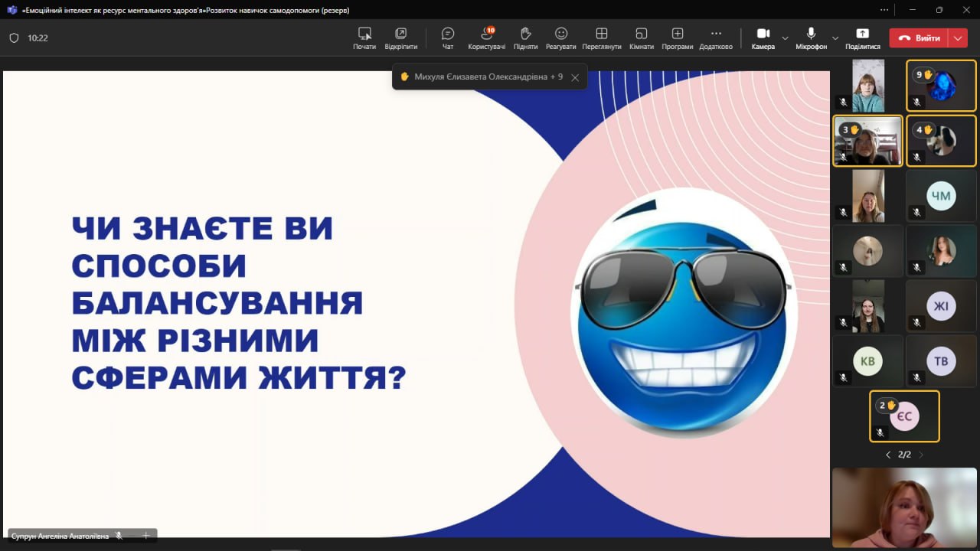980x551 pixels.
Task: Dismiss the raised hand notification banner
Action: (575, 77)
